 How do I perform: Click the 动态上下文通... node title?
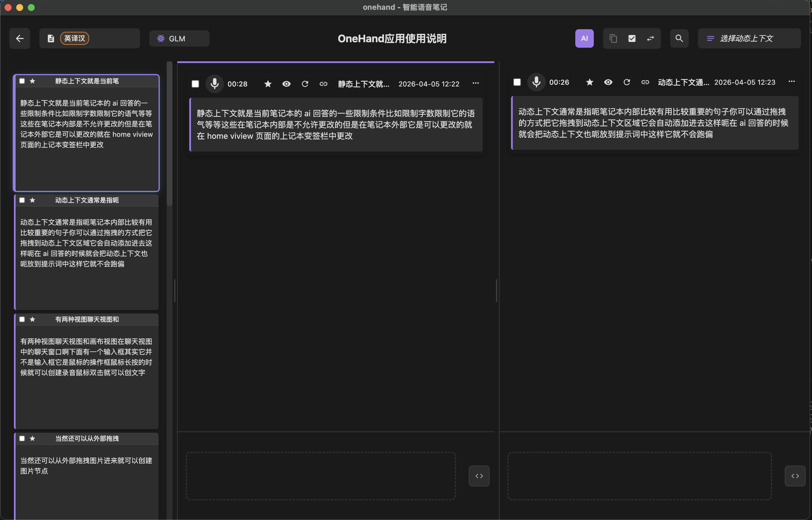coord(684,82)
